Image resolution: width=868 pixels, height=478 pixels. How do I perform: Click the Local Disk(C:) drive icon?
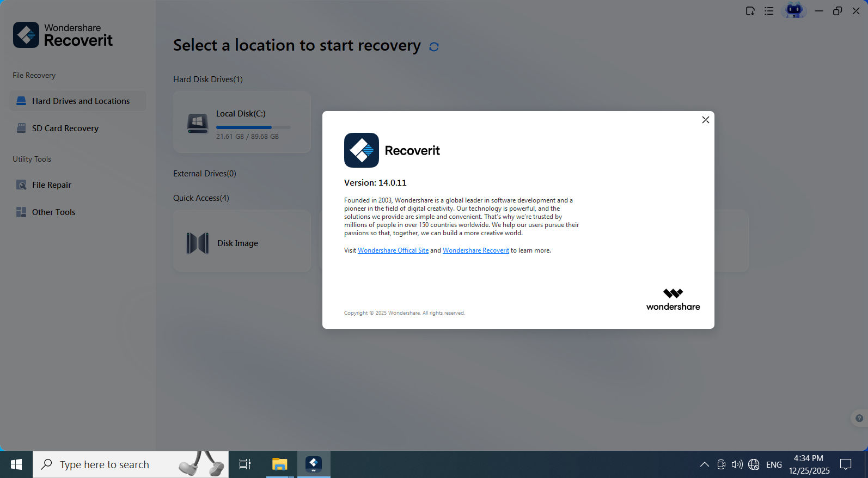point(197,124)
